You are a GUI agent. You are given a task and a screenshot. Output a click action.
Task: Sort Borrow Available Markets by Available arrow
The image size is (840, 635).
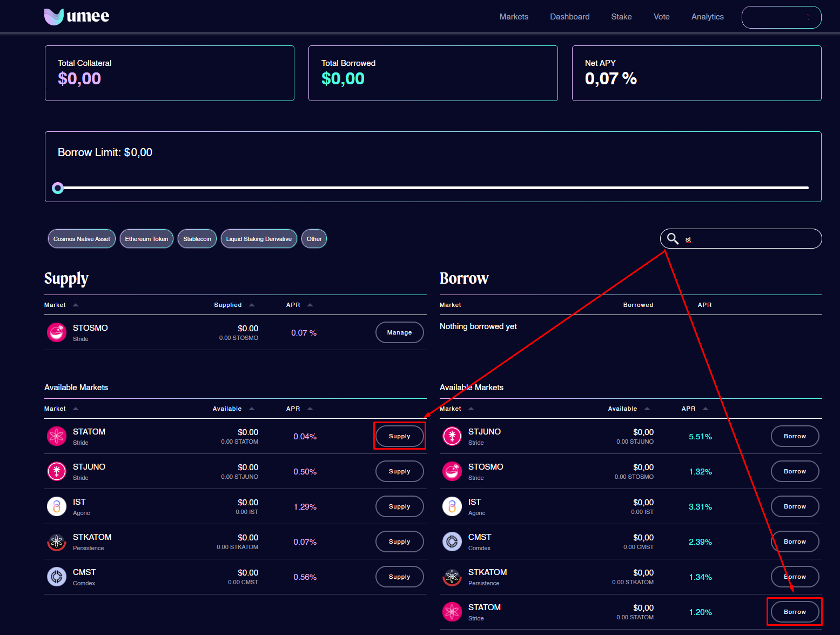coord(647,409)
